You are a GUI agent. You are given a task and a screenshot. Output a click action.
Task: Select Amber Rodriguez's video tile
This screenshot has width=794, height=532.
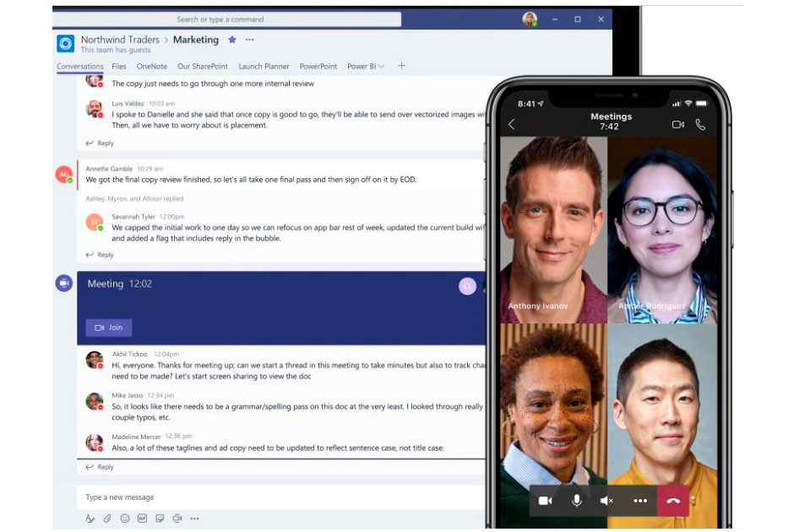pyautogui.click(x=662, y=230)
